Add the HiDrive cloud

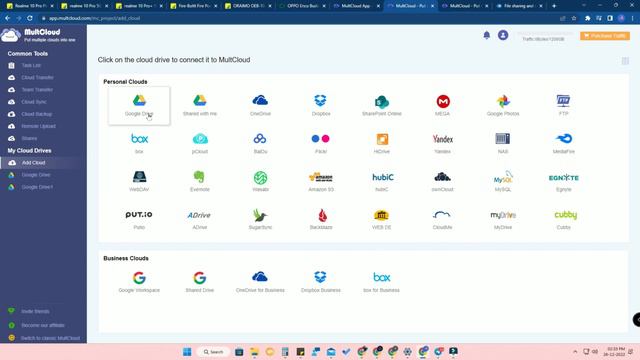tap(382, 143)
